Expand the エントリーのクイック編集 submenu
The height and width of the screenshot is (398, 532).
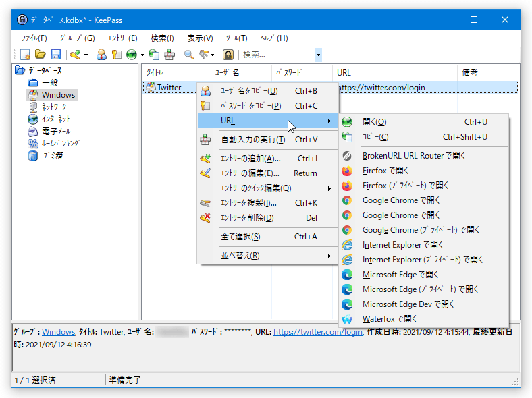pos(268,188)
